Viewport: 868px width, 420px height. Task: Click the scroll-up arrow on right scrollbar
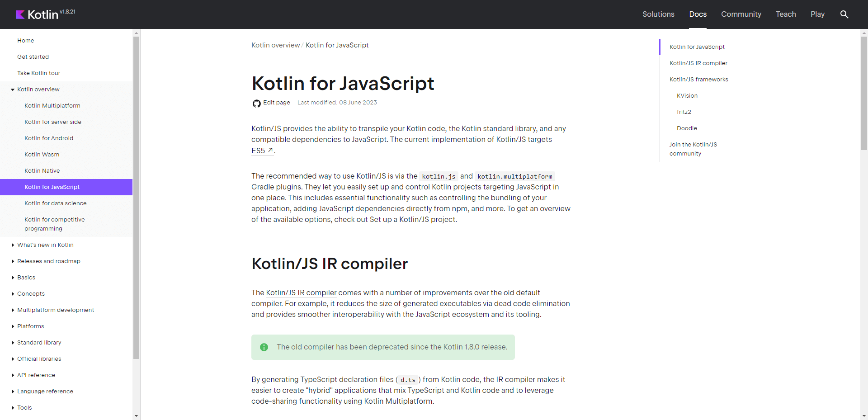point(864,33)
